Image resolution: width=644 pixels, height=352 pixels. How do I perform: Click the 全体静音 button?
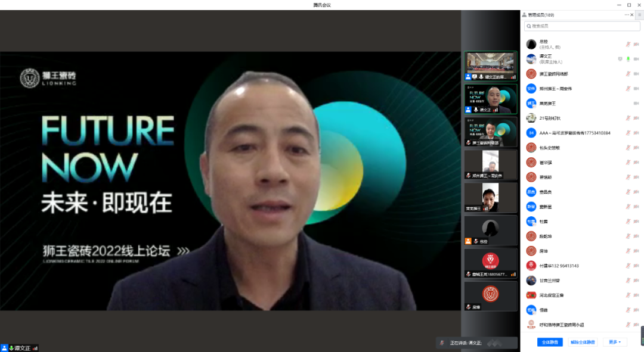coord(550,342)
